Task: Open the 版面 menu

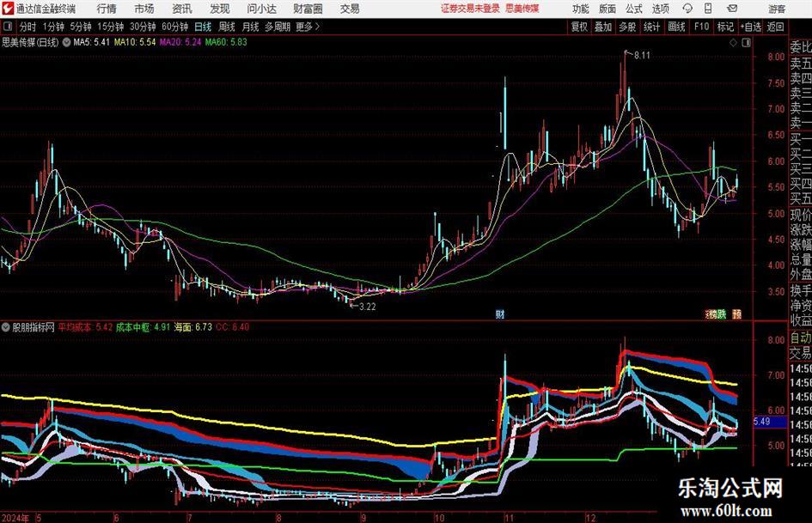Action: (x=607, y=9)
